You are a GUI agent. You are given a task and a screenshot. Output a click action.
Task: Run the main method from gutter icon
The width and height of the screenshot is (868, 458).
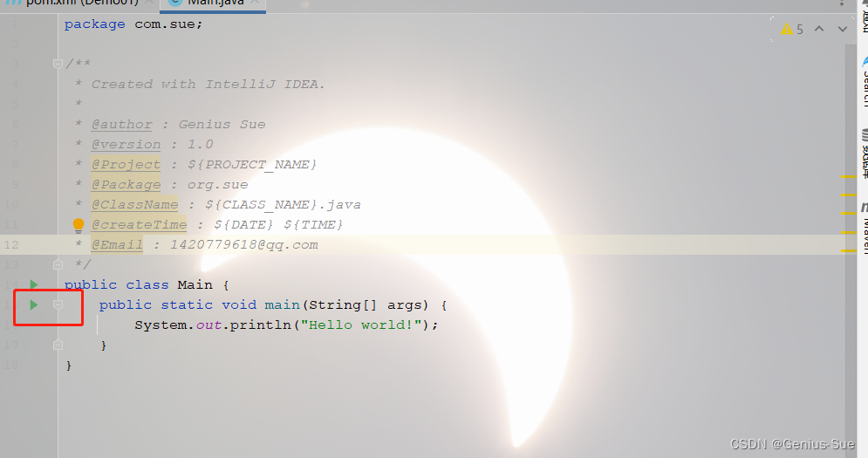point(34,304)
